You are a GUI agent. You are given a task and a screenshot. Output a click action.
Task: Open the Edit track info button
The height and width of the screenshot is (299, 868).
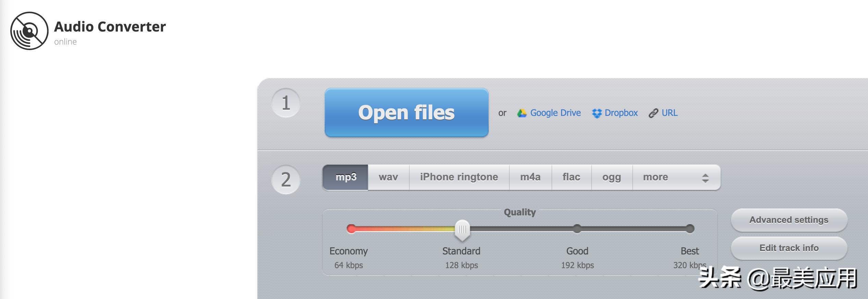click(789, 248)
